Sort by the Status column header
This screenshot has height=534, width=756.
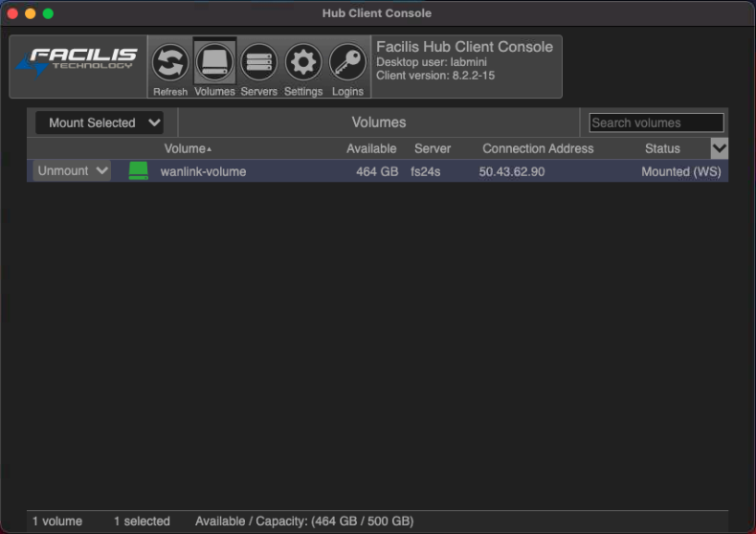point(662,148)
